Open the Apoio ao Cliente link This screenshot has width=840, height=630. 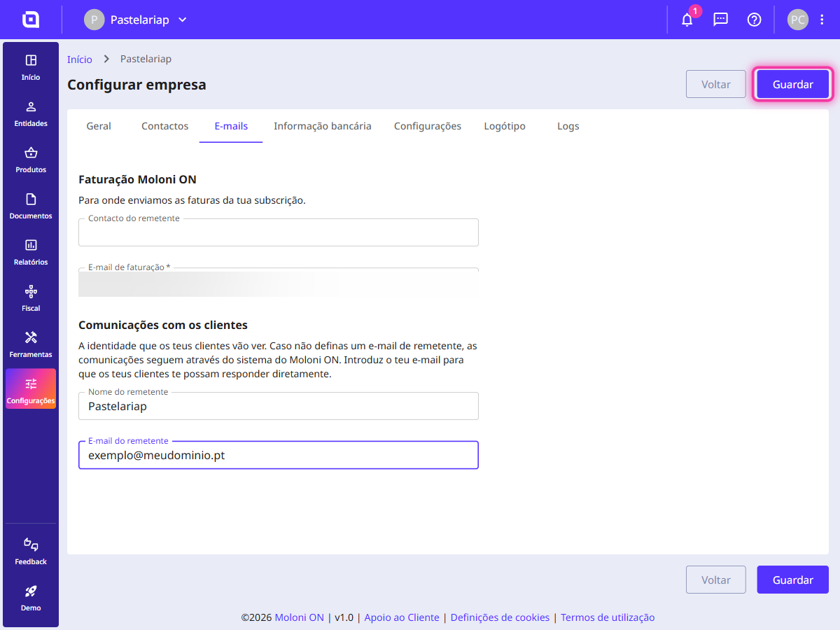402,617
